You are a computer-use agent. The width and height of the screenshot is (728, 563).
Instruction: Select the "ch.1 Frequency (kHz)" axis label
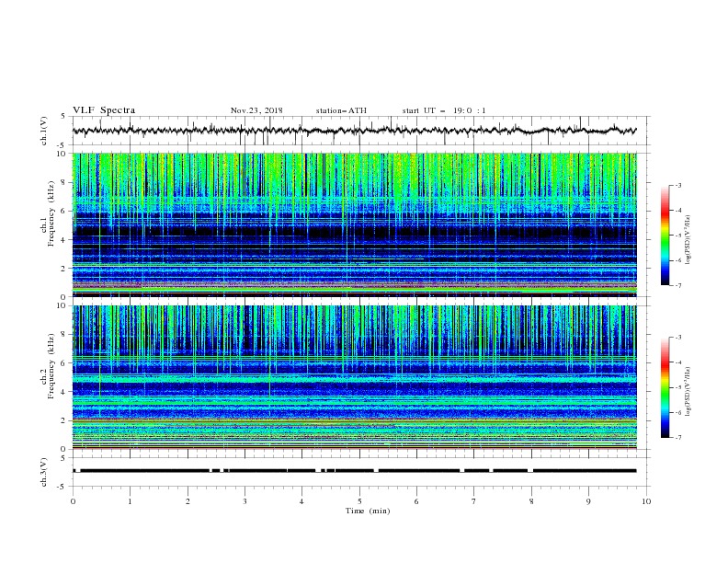(x=48, y=214)
